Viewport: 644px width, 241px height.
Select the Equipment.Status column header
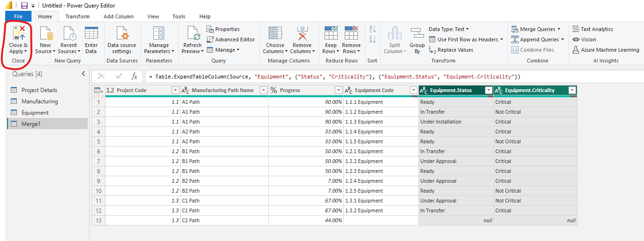(x=456, y=90)
